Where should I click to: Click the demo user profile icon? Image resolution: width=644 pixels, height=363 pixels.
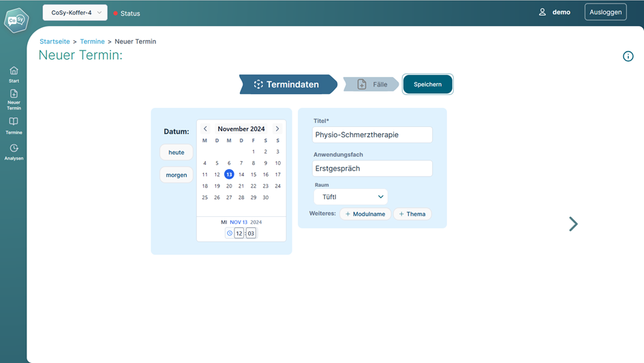(x=542, y=12)
